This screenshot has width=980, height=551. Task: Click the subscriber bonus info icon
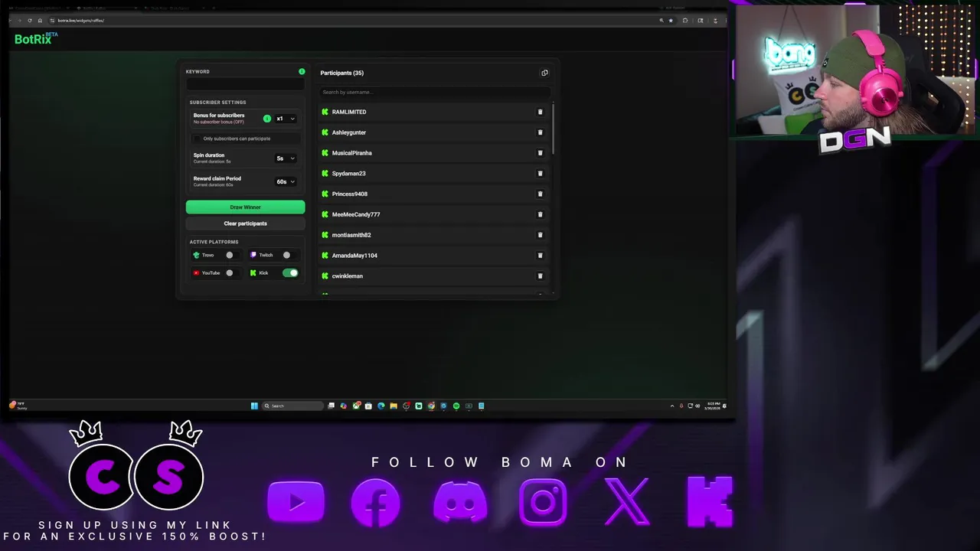[266, 119]
